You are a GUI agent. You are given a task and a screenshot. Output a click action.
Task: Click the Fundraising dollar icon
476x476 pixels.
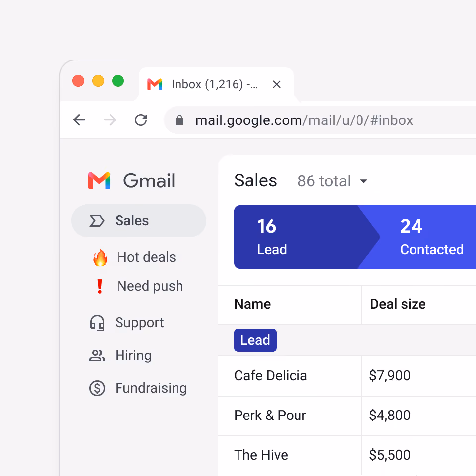coord(97,388)
